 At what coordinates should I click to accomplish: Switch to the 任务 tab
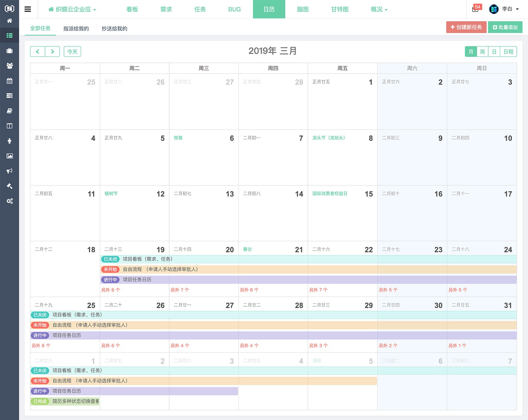click(x=200, y=9)
